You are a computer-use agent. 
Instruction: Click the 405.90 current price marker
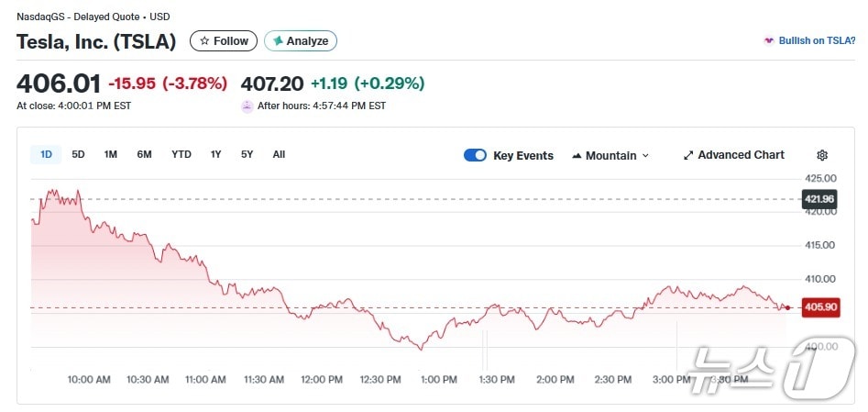pyautogui.click(x=819, y=307)
